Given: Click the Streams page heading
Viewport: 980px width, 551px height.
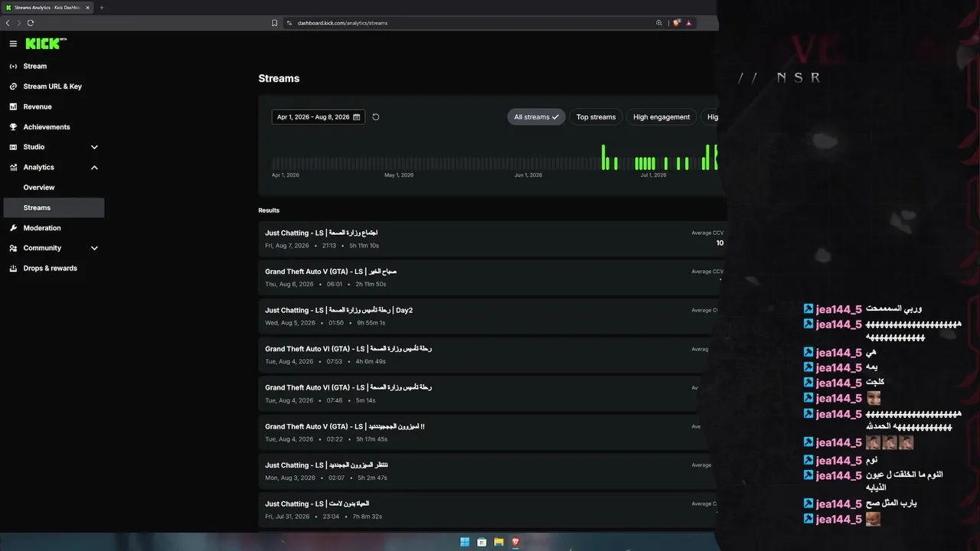Looking at the screenshot, I should point(279,79).
